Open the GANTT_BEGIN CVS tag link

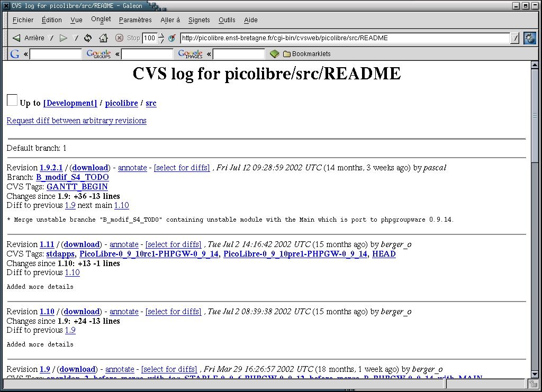[77, 187]
